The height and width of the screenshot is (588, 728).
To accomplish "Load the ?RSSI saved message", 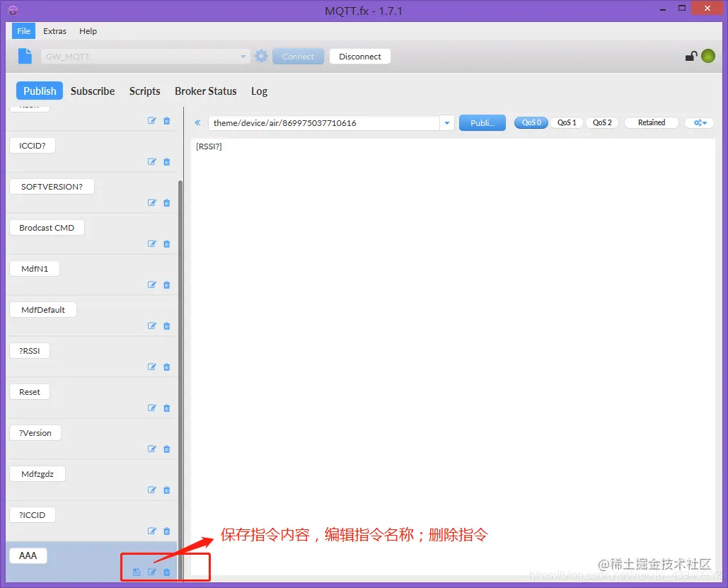I will click(30, 351).
